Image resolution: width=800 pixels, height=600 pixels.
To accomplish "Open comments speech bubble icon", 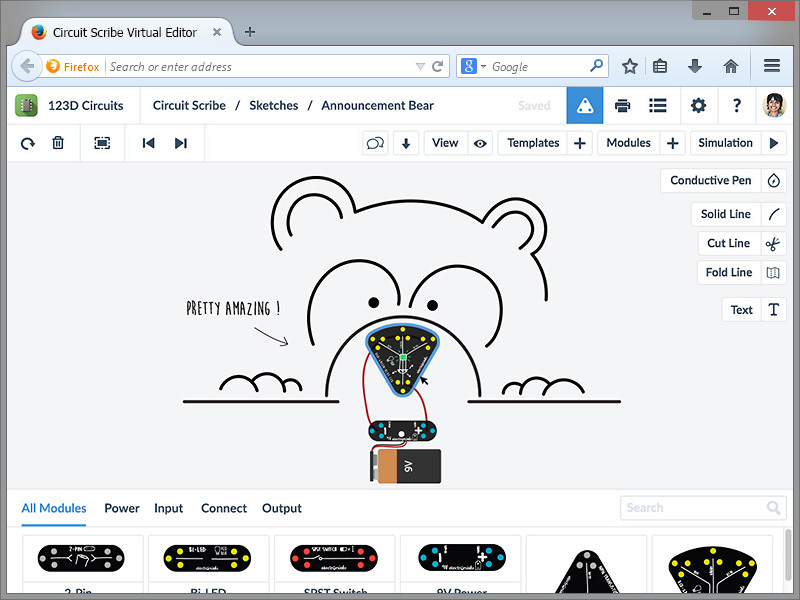I will pos(375,143).
